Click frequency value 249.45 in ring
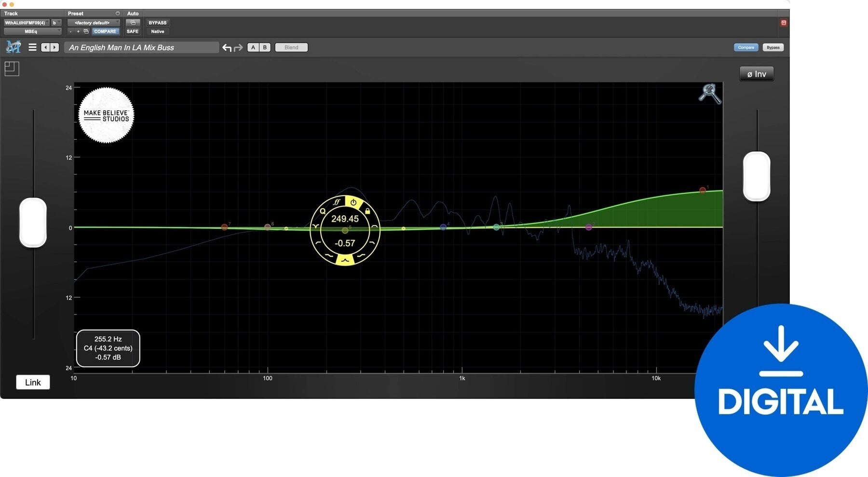 (345, 219)
